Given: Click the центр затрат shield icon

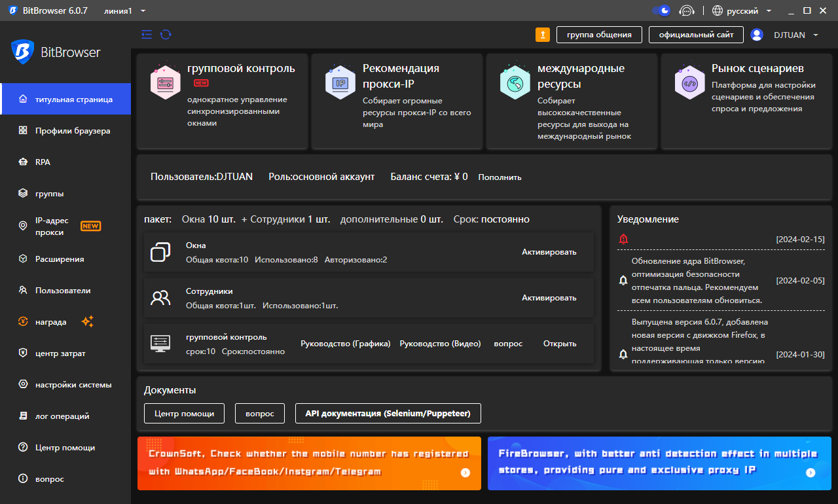Looking at the screenshot, I should pyautogui.click(x=23, y=353).
